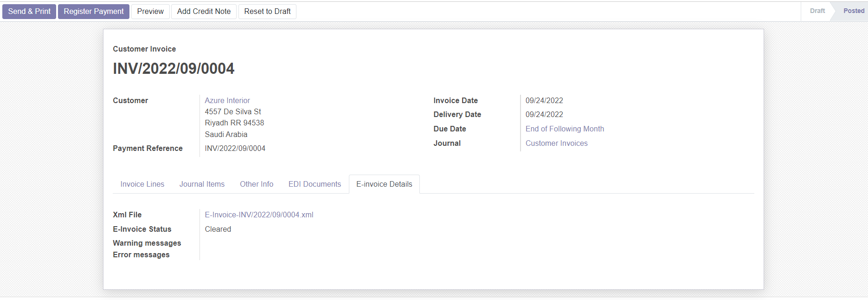Go to the Other Info tab
This screenshot has height=300, width=868.
click(x=257, y=184)
